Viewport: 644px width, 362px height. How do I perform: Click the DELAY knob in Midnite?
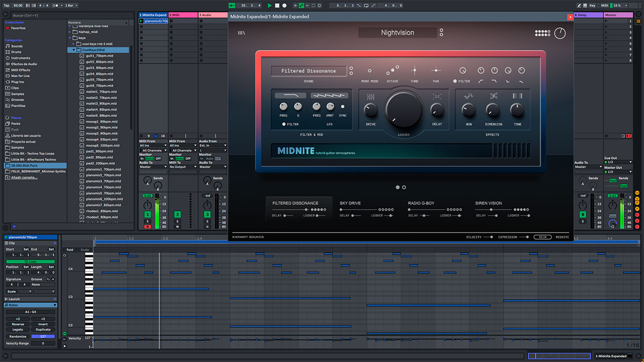tap(437, 110)
